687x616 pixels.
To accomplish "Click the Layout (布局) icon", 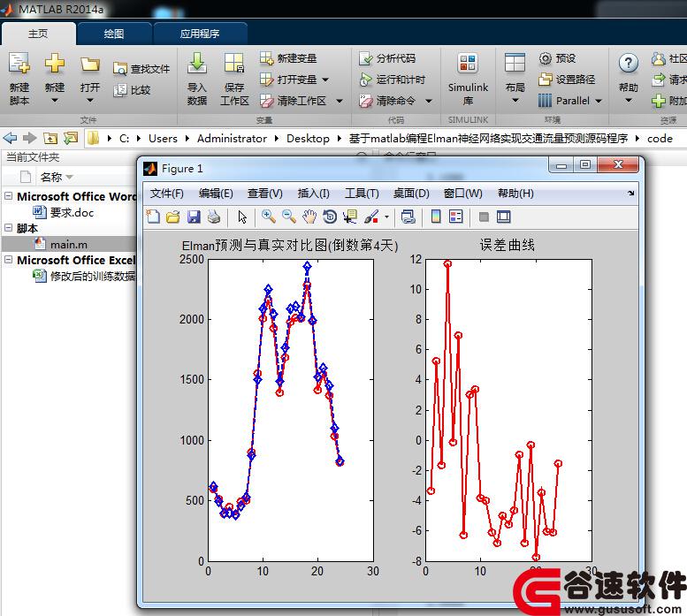I will 515,64.
